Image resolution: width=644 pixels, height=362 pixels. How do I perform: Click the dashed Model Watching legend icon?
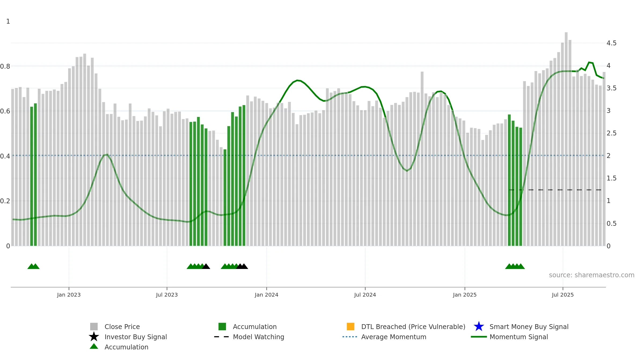pyautogui.click(x=222, y=337)
